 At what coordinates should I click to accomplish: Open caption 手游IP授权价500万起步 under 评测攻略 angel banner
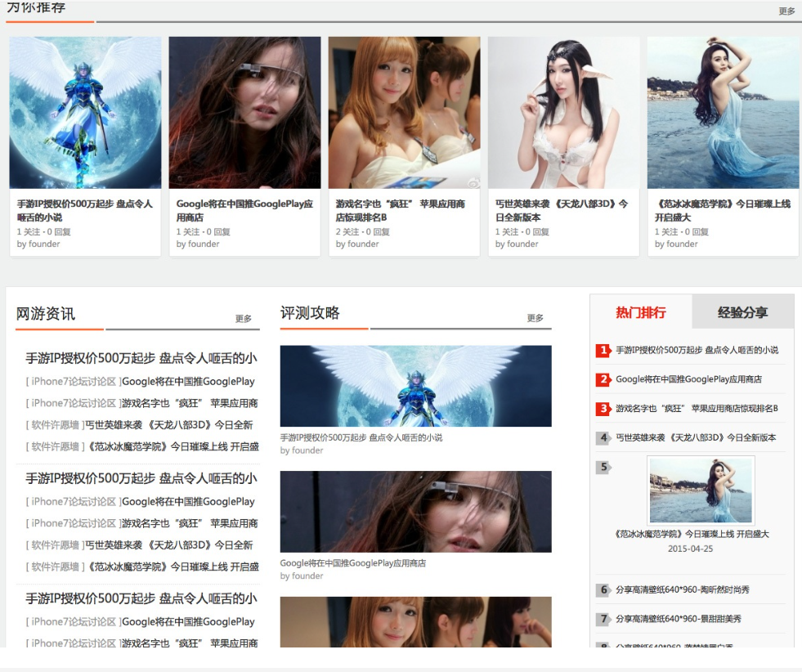click(361, 437)
